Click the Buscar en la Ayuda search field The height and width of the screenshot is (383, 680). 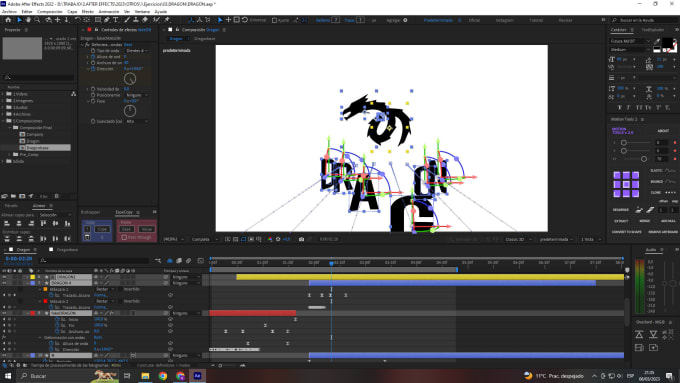click(644, 20)
